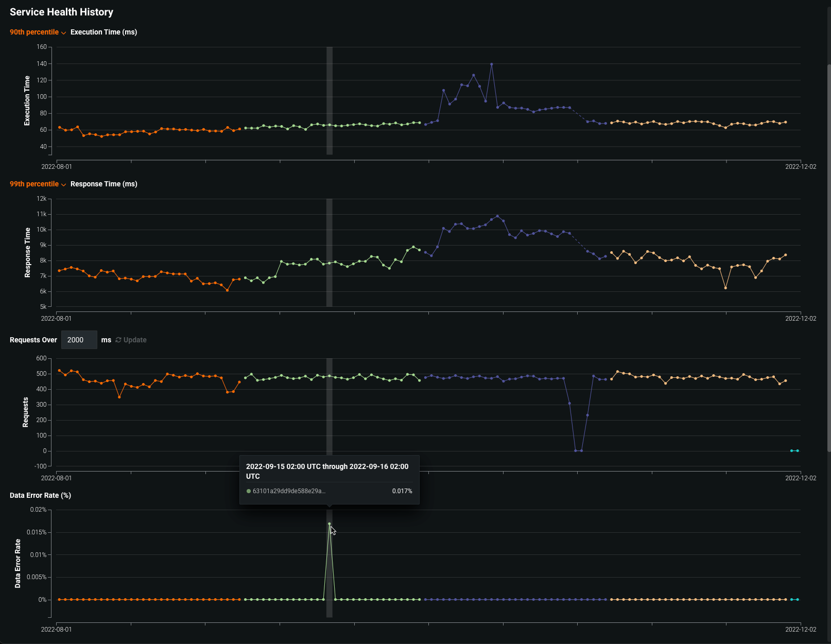This screenshot has height=644, width=831.
Task: Select the lowest peach point in Response Time chart
Action: click(725, 288)
